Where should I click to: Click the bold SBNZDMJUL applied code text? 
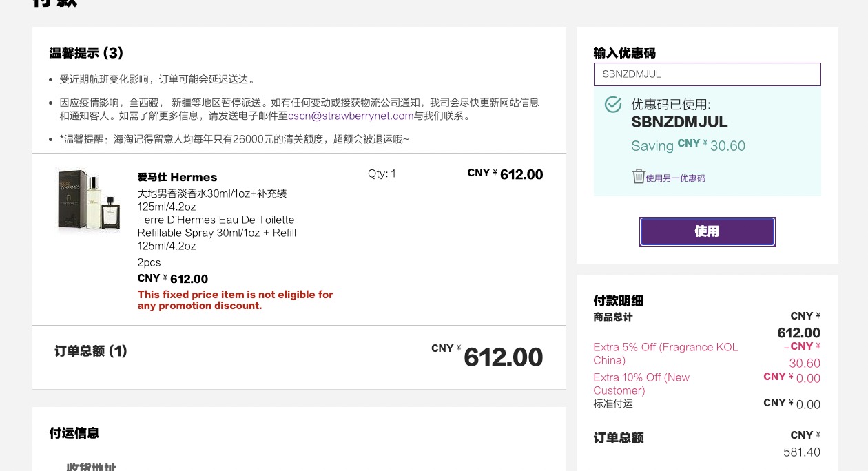coord(679,123)
